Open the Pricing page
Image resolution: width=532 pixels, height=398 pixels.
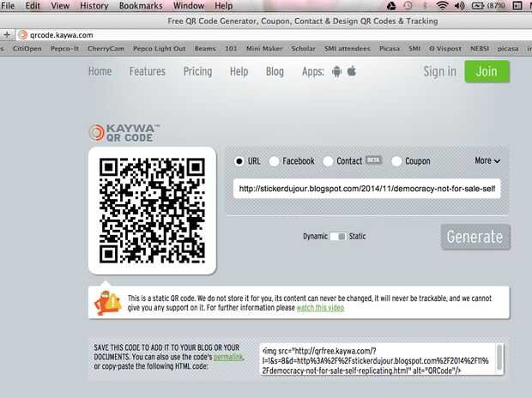(197, 71)
